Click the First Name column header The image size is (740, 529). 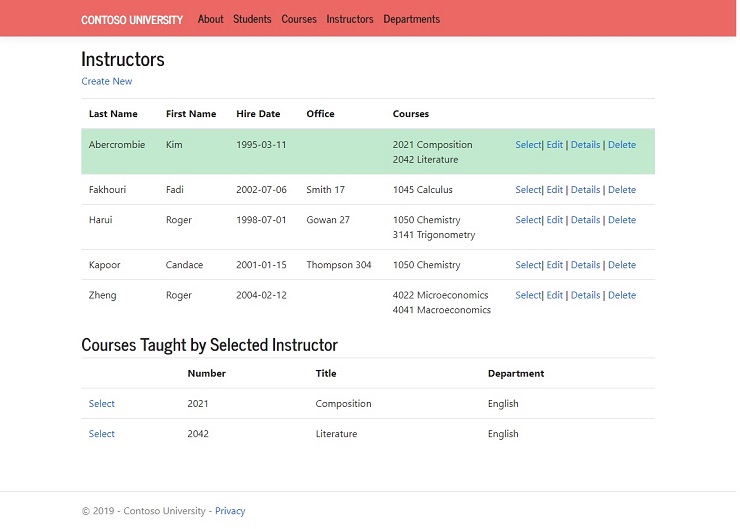pos(191,114)
